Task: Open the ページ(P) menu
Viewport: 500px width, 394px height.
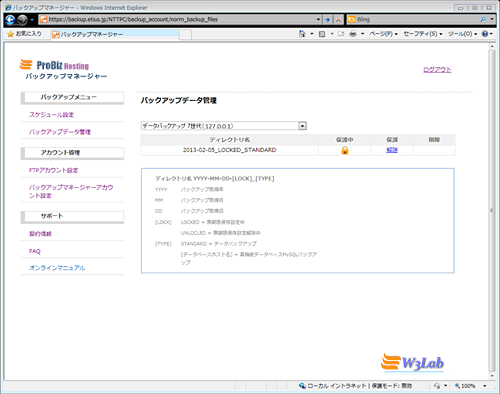Action: tap(383, 34)
